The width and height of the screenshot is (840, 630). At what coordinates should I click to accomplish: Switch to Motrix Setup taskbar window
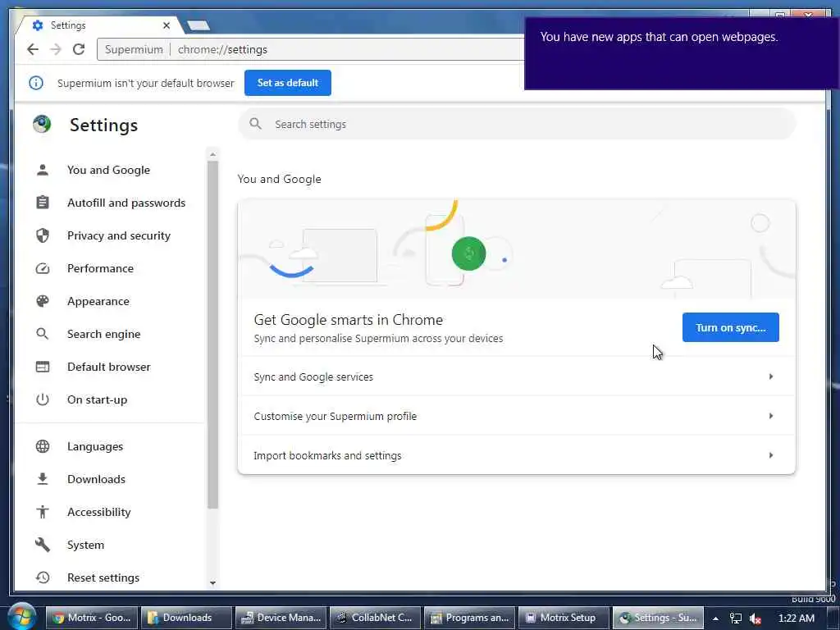pos(564,618)
